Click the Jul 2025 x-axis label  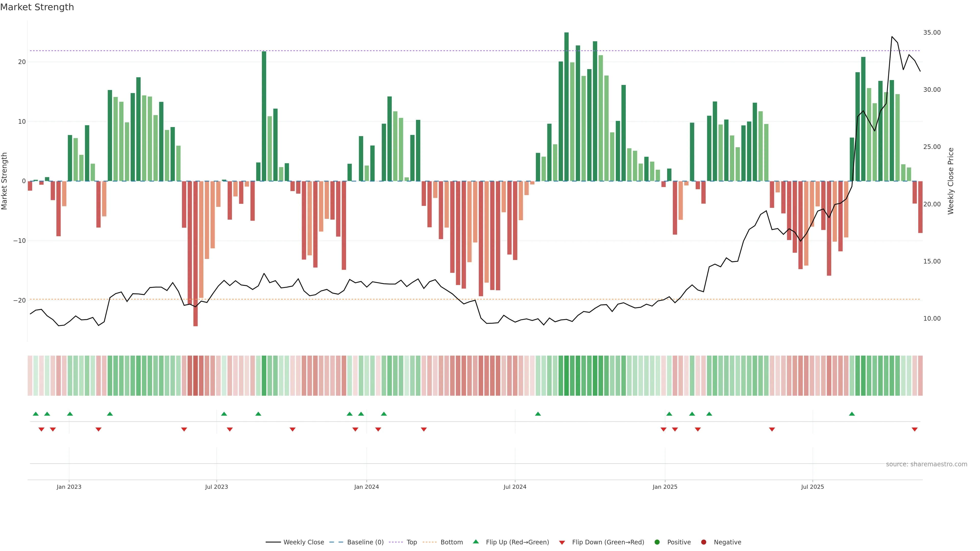[812, 487]
